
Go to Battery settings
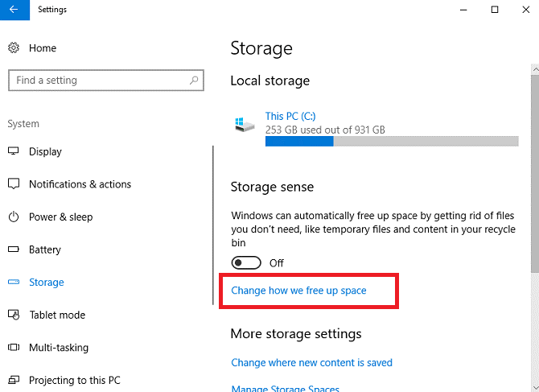[45, 250]
